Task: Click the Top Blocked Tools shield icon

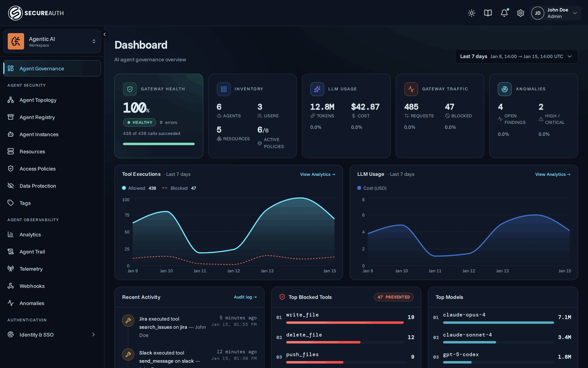Action: pos(282,297)
